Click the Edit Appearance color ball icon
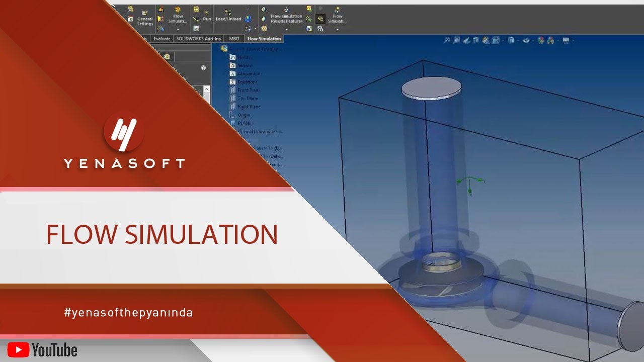The width and height of the screenshot is (644, 362). (541, 40)
